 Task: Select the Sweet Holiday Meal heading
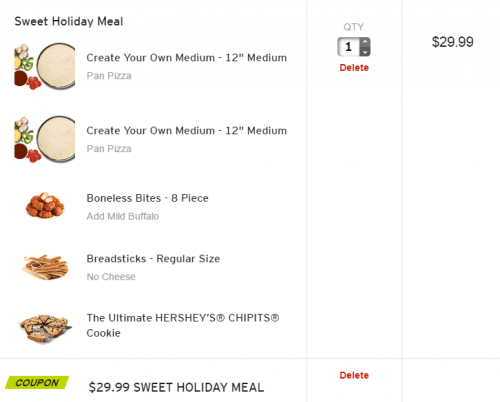(x=69, y=21)
